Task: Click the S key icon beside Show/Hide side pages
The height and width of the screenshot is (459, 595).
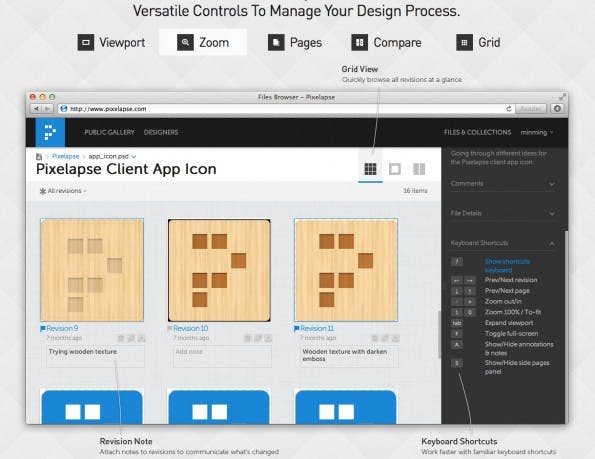Action: [x=456, y=363]
